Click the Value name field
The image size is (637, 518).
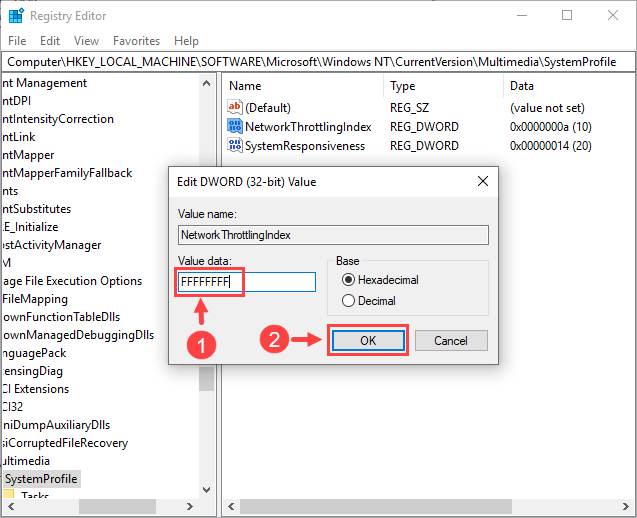[x=333, y=235]
